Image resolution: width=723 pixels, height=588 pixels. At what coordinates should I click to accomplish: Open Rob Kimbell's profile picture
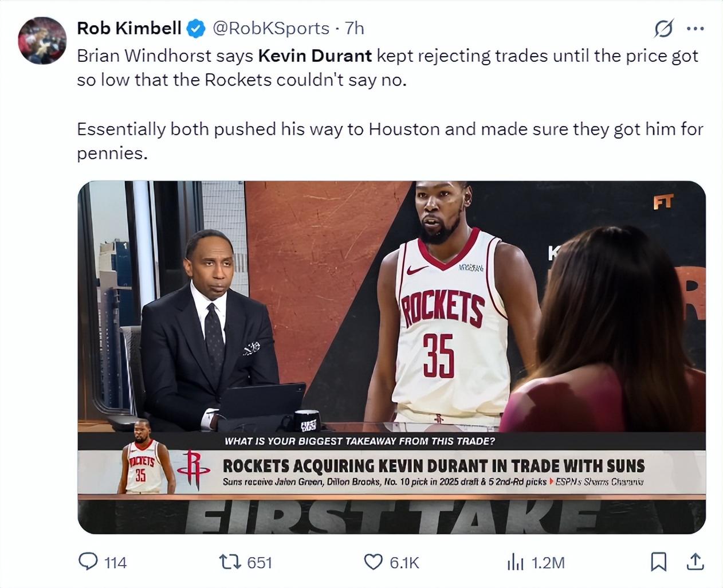click(x=42, y=39)
